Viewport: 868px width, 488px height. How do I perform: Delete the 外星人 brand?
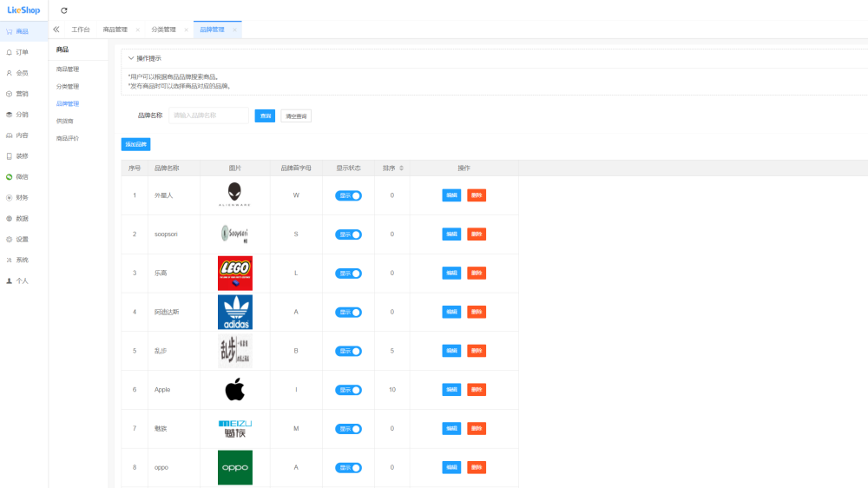coord(477,195)
